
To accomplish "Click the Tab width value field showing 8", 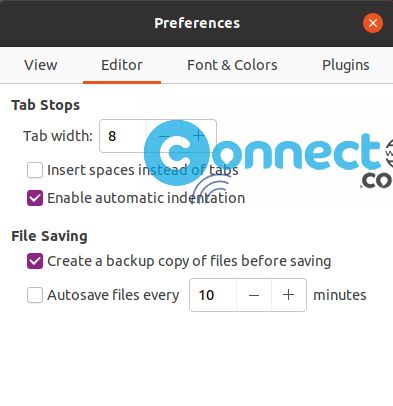I will point(123,136).
